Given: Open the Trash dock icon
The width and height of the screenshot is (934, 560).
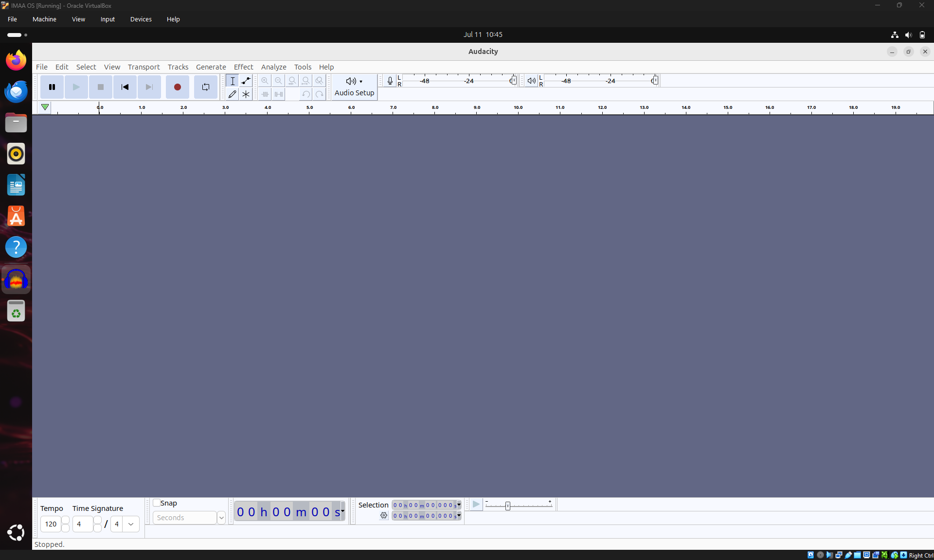Looking at the screenshot, I should 16,311.
